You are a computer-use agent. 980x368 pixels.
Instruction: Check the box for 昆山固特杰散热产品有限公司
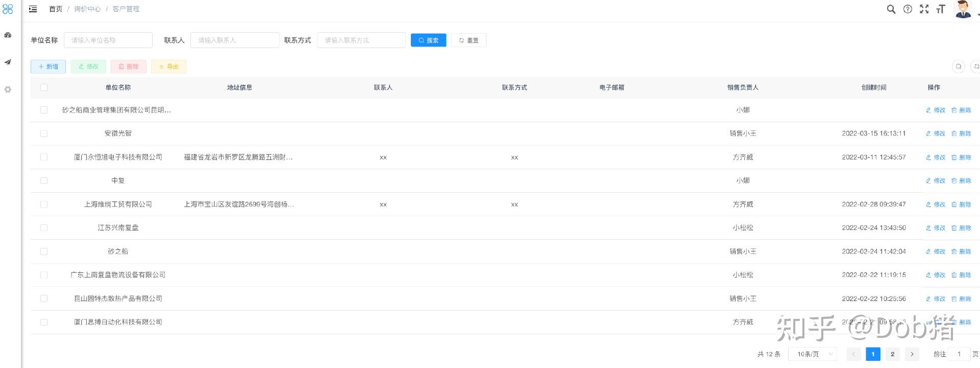click(44, 298)
